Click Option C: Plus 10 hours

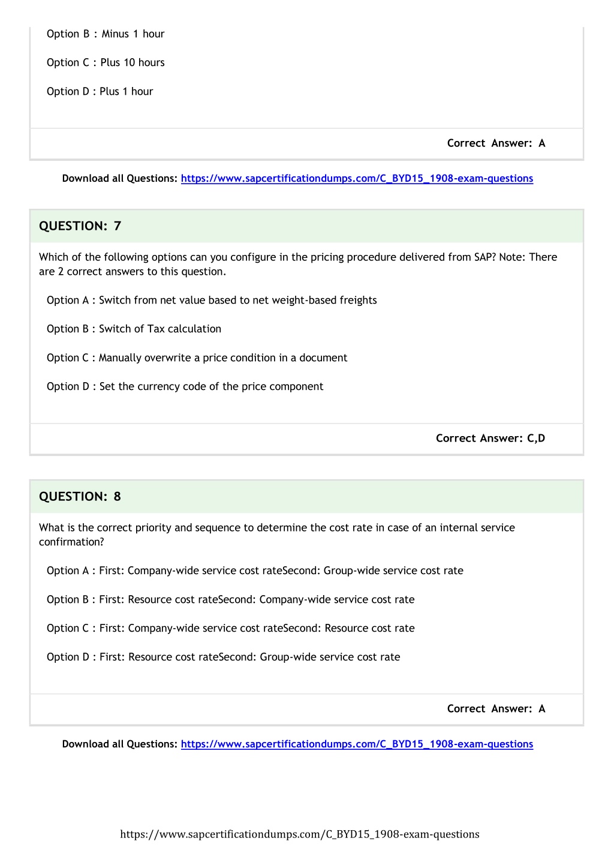point(106,62)
